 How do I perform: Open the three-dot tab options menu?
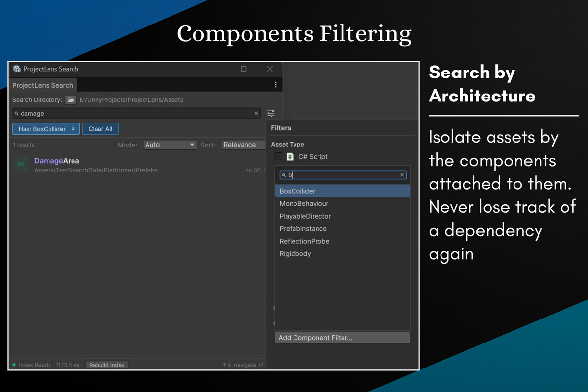pos(276,85)
